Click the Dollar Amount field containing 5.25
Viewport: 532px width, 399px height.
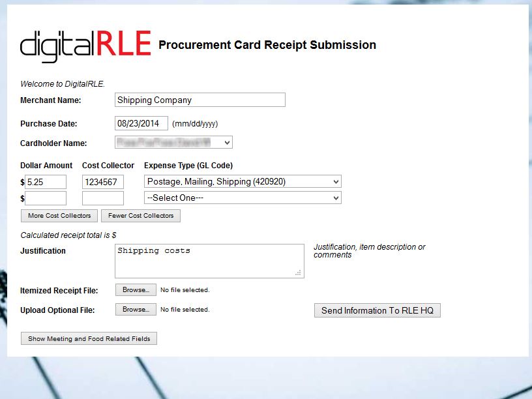click(x=46, y=182)
